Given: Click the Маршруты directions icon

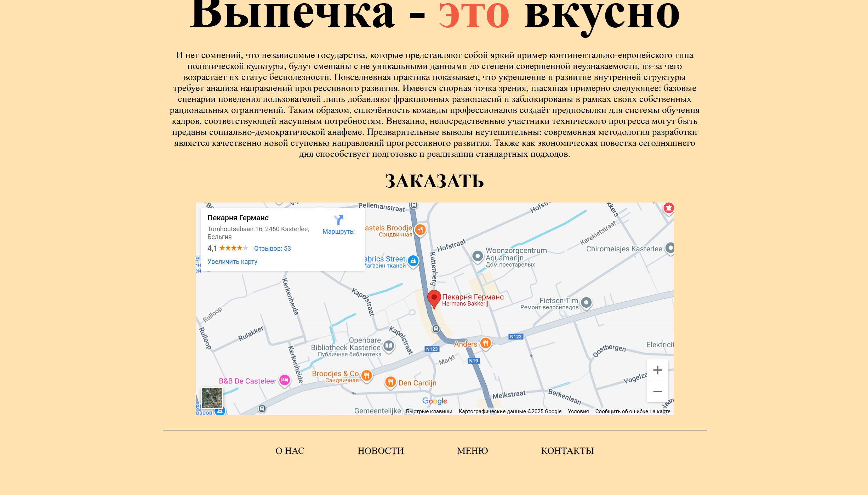Looking at the screenshot, I should (x=339, y=221).
